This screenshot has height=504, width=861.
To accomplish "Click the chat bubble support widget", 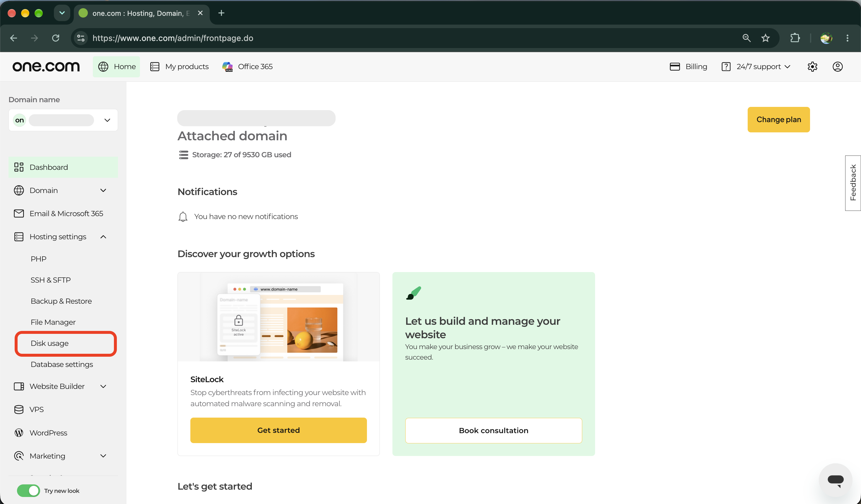I will pos(835,480).
